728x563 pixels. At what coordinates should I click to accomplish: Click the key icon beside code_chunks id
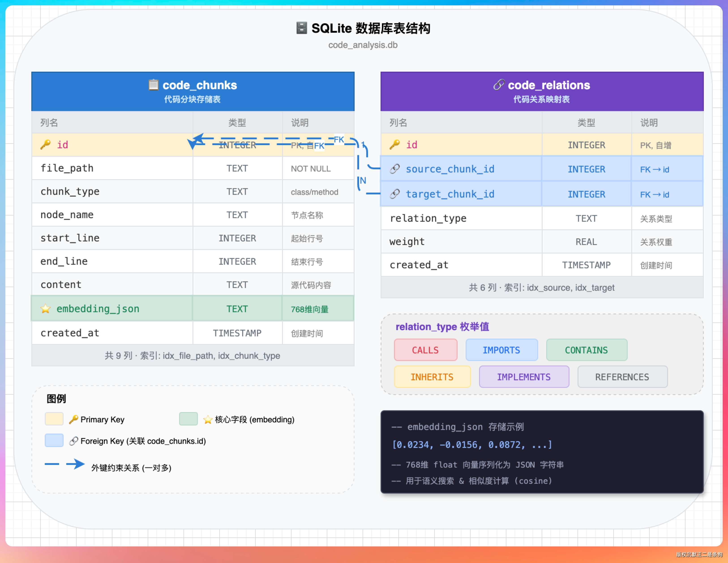pyautogui.click(x=45, y=144)
